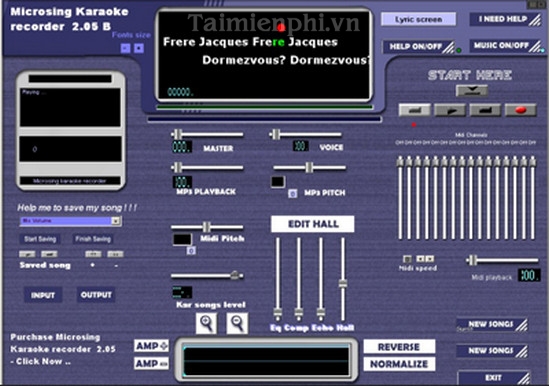Click the MASTER volume slider handle

coord(178,135)
